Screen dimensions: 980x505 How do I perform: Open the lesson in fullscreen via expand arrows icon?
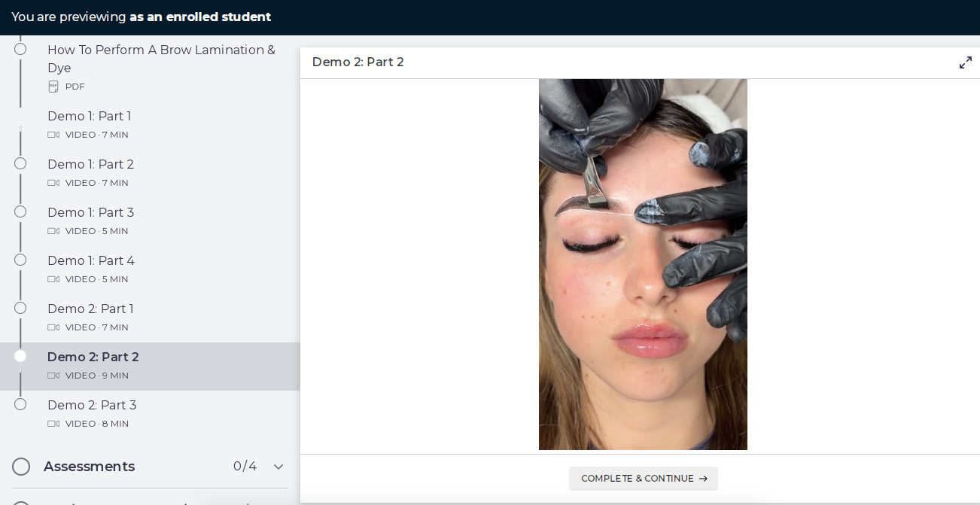coord(966,62)
